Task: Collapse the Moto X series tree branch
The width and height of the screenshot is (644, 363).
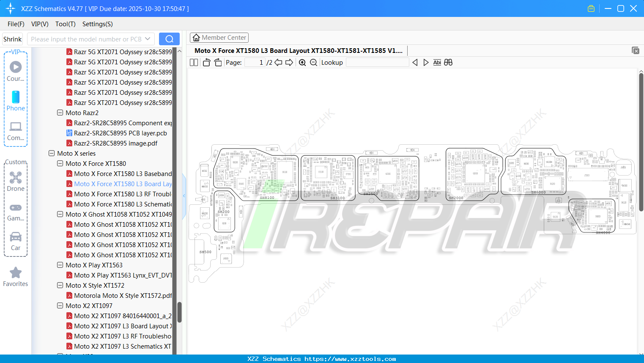Action: click(x=51, y=153)
